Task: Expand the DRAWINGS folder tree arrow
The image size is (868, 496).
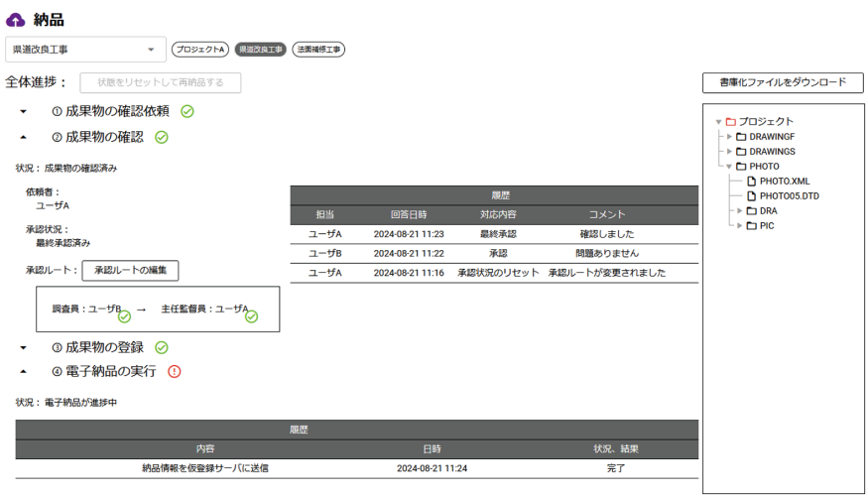Action: (x=728, y=152)
